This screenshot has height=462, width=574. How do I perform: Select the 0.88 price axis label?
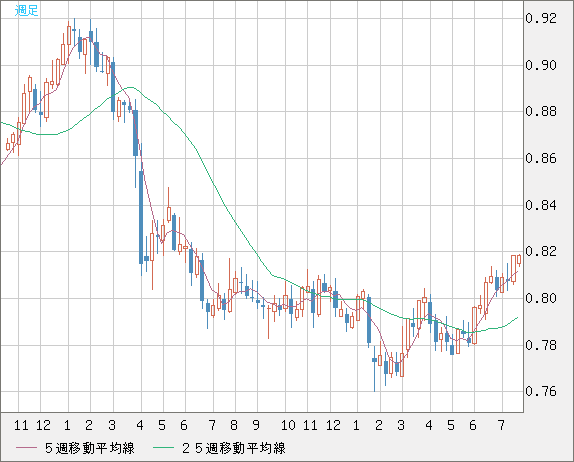click(541, 111)
